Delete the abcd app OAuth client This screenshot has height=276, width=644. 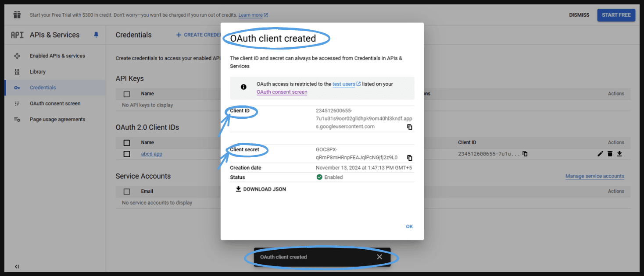point(610,154)
